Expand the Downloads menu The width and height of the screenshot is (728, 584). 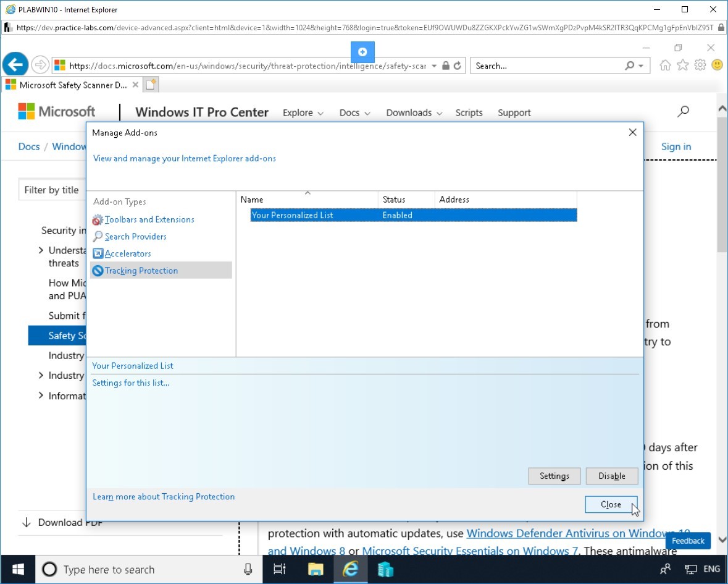(x=414, y=113)
